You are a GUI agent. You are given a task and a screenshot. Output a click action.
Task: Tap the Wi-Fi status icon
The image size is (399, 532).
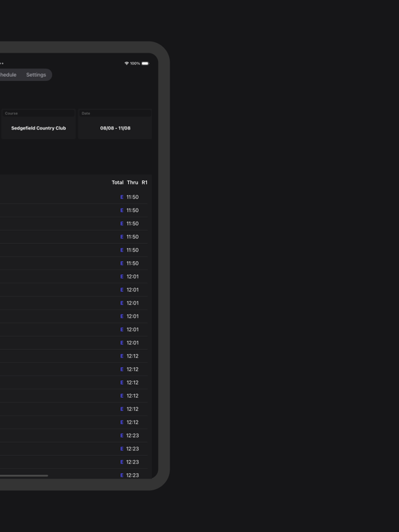(127, 64)
